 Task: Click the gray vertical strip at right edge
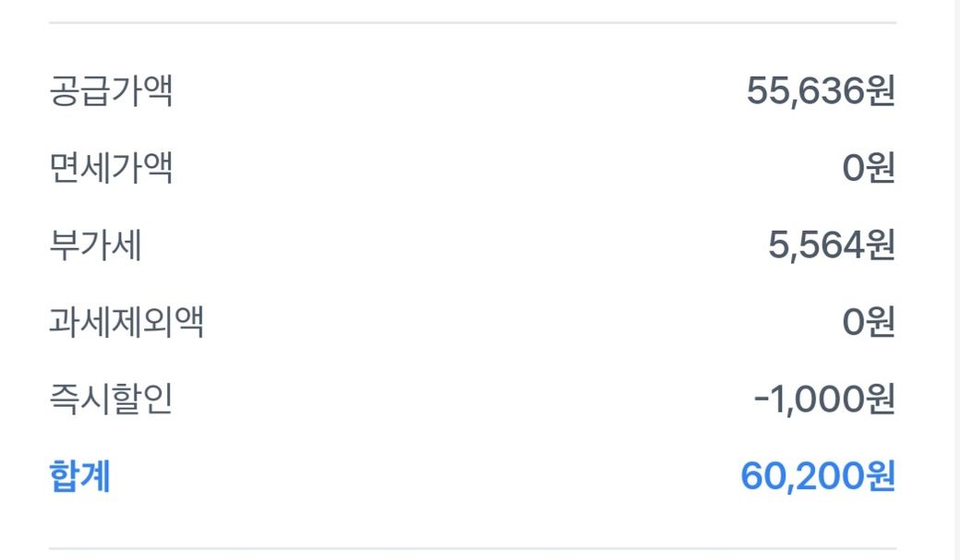tap(956, 277)
